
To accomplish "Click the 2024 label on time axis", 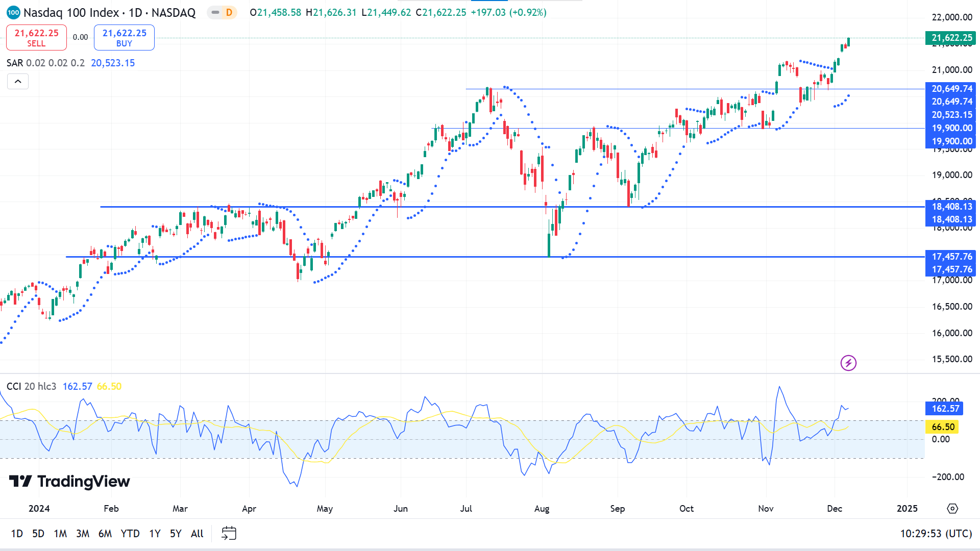I will 39,509.
